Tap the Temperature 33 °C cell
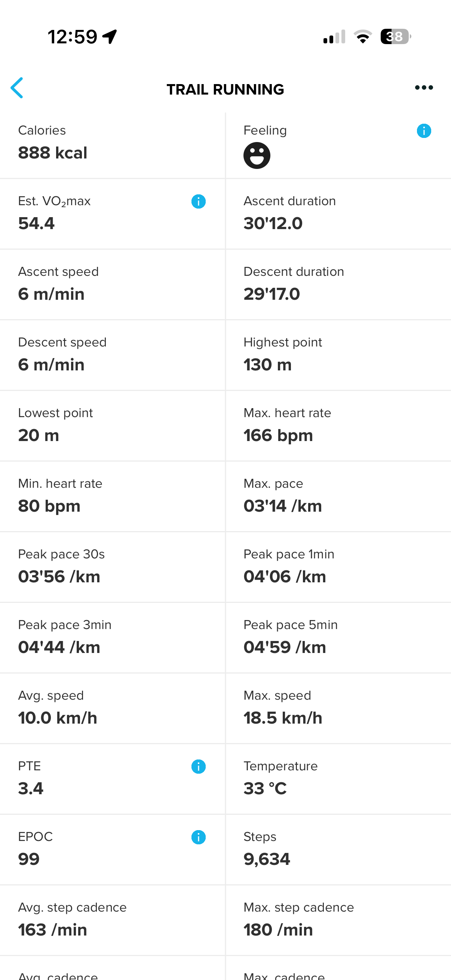This screenshot has height=980, width=451. (338, 779)
